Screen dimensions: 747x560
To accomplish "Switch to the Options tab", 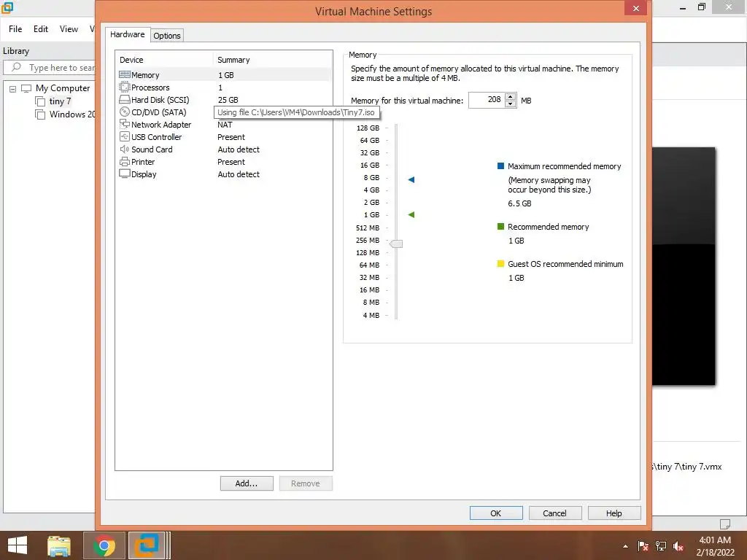I will (x=167, y=36).
